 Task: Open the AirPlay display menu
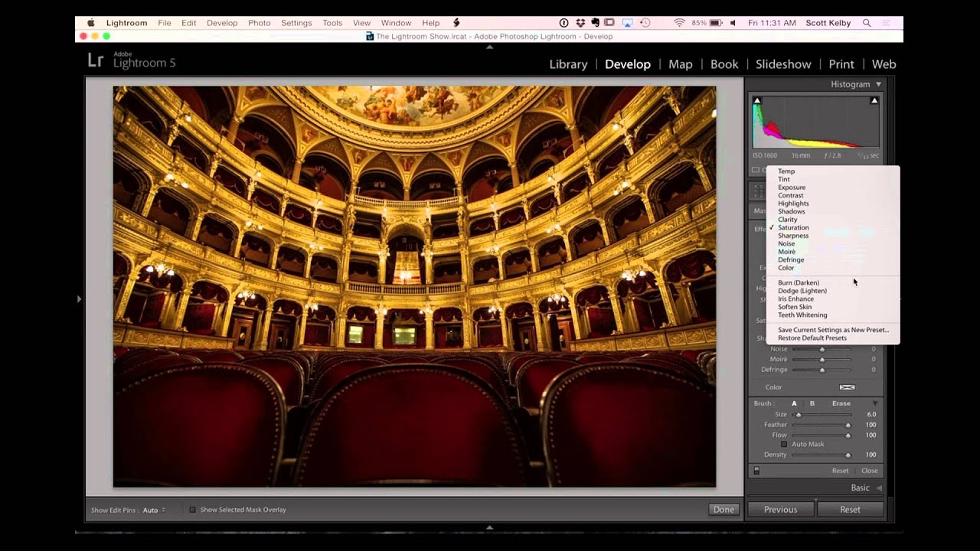(628, 23)
